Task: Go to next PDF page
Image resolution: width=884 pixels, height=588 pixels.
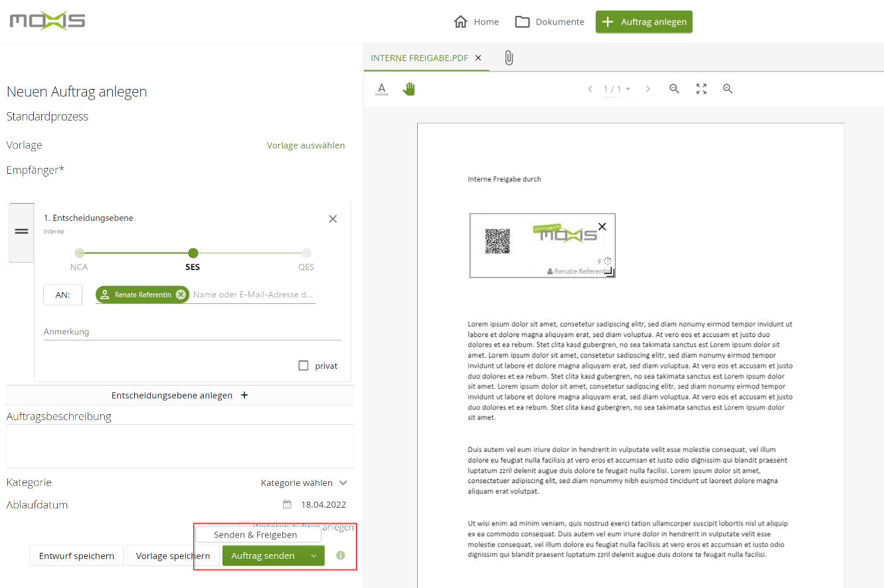Action: click(648, 89)
